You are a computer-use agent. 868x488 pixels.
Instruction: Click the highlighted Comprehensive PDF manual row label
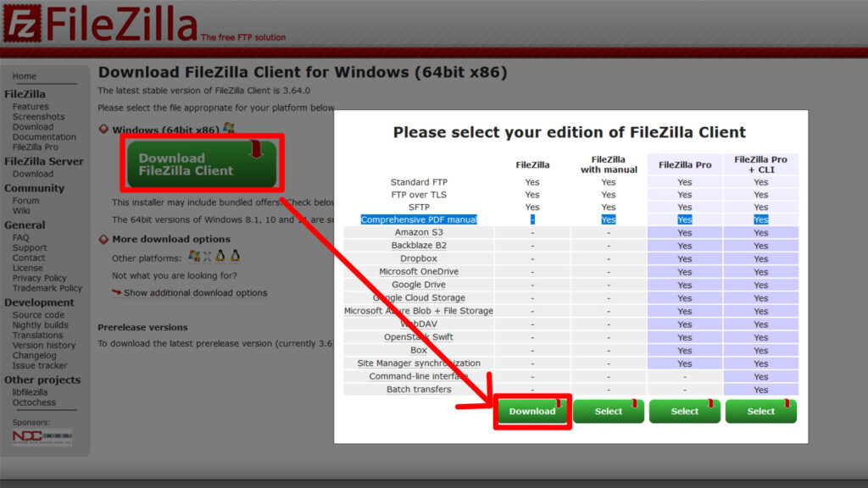[x=419, y=219]
